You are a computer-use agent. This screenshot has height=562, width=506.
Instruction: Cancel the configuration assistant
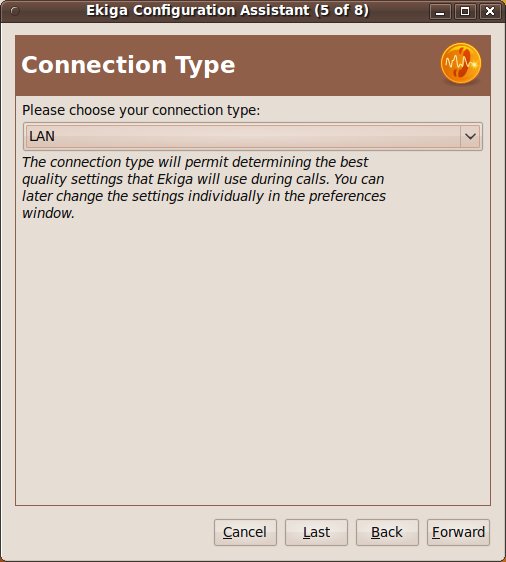(245, 532)
